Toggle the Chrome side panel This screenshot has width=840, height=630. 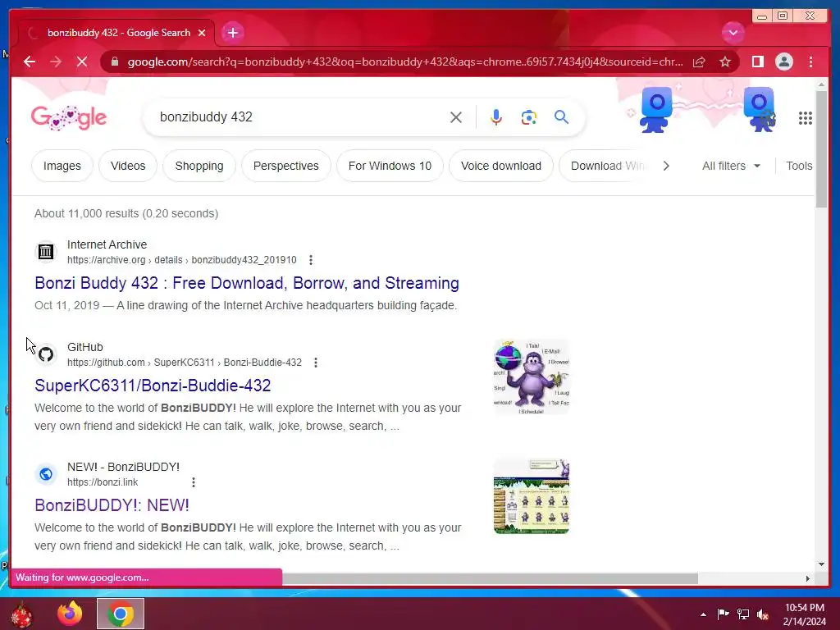click(x=757, y=62)
